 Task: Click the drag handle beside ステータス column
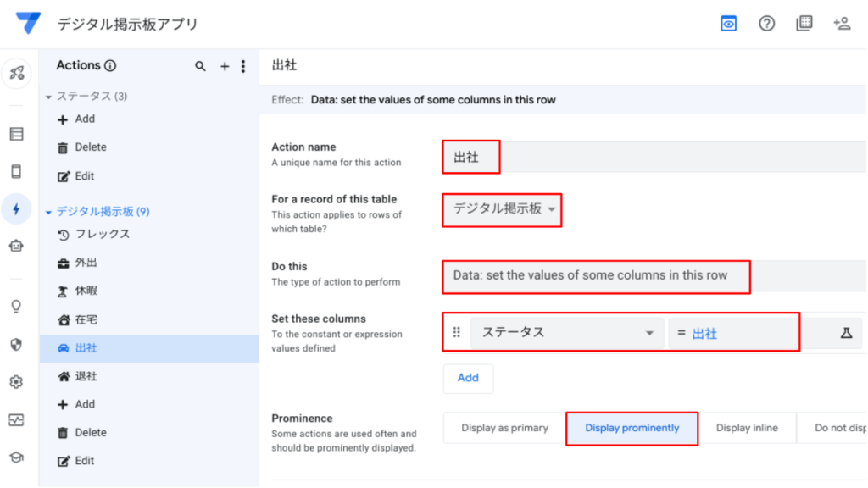click(x=457, y=332)
